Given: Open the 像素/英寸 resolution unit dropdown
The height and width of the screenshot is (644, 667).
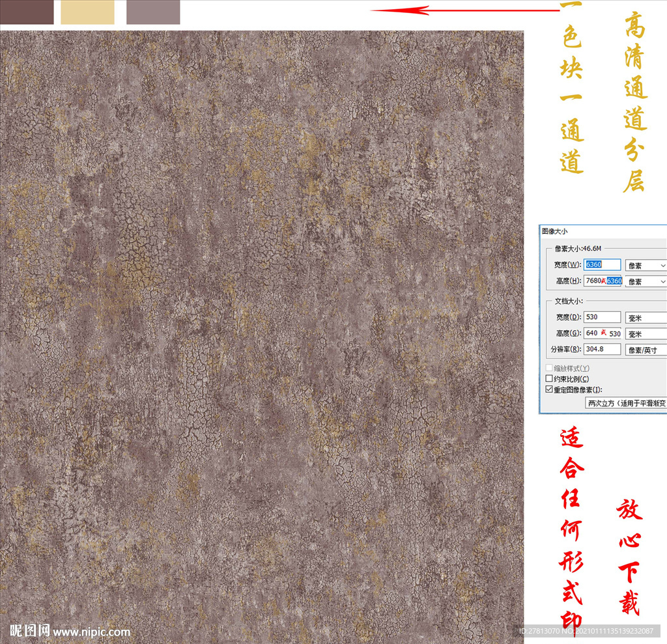Looking at the screenshot, I should point(646,350).
